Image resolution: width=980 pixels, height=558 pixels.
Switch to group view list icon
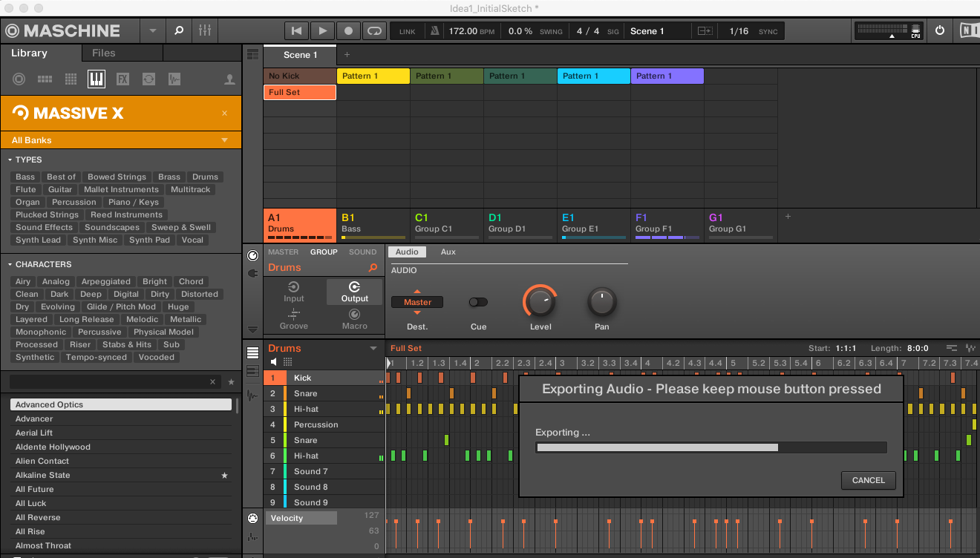coord(252,352)
